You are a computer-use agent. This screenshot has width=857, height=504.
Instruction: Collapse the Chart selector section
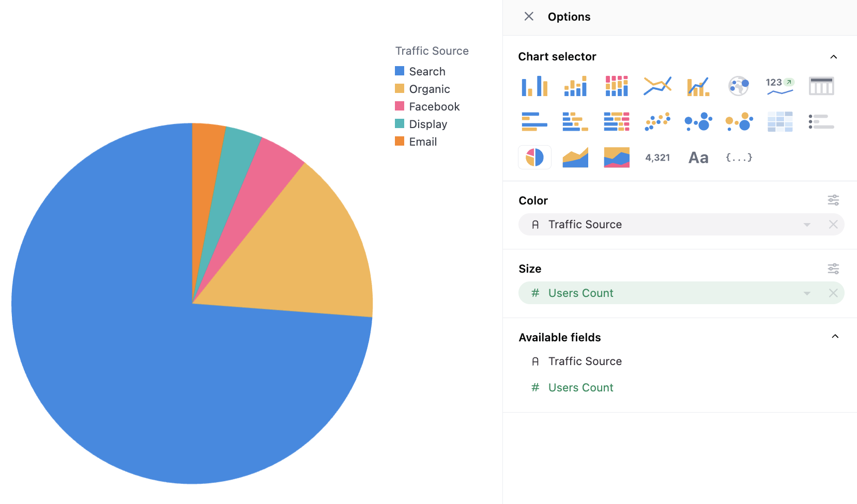pyautogui.click(x=833, y=57)
